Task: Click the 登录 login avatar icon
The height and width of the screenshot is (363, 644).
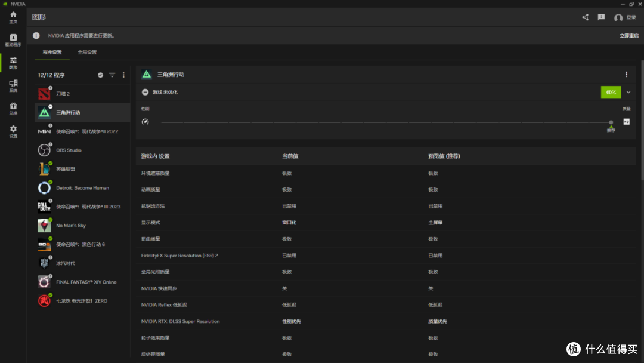Action: 618,17
